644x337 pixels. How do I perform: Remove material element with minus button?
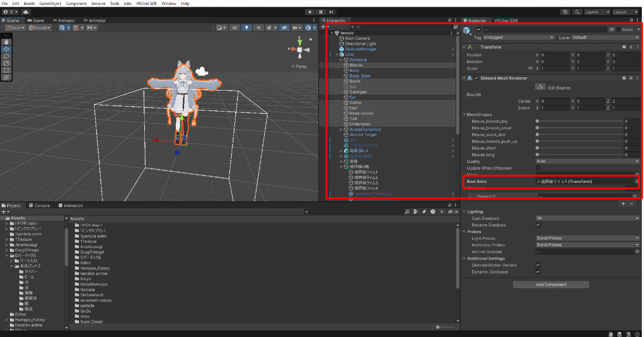[x=632, y=204]
